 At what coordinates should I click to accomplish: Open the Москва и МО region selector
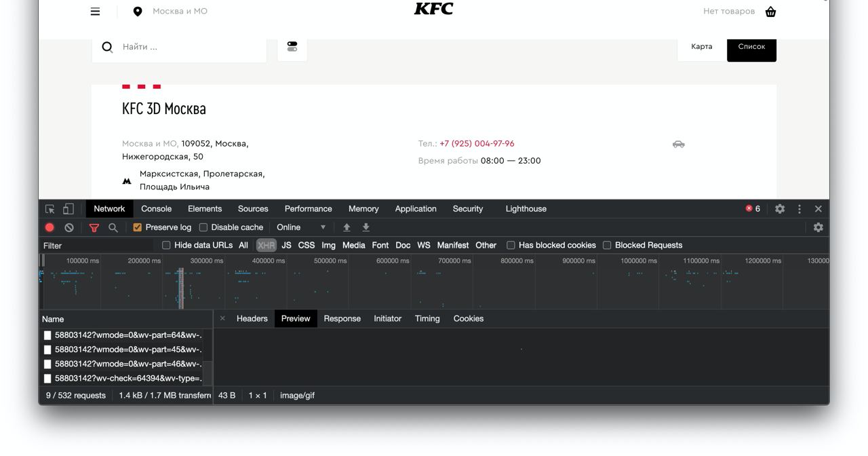point(180,12)
